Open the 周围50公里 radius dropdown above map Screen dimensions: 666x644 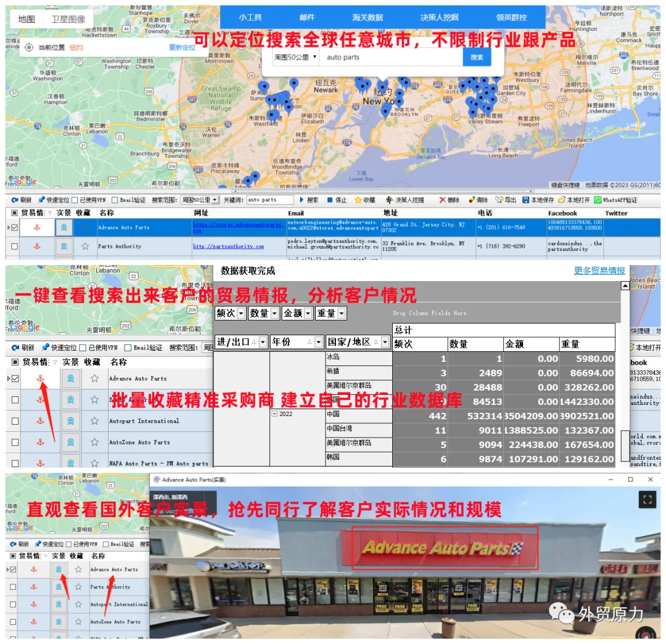click(295, 57)
